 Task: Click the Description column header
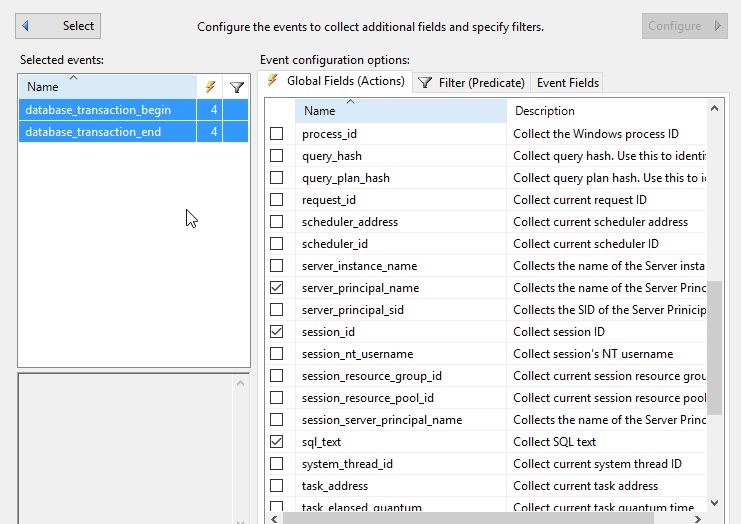click(606, 111)
